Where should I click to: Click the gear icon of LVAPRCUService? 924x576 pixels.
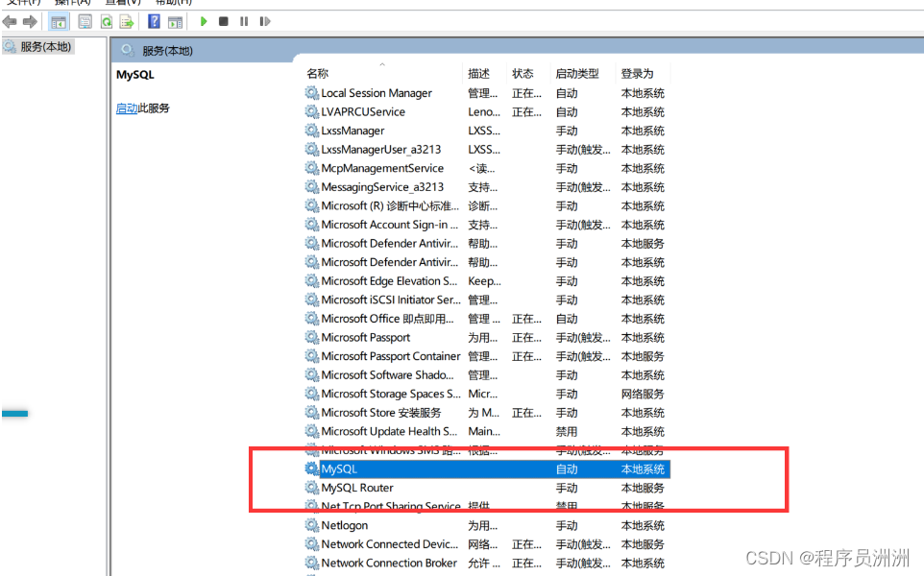click(x=312, y=111)
